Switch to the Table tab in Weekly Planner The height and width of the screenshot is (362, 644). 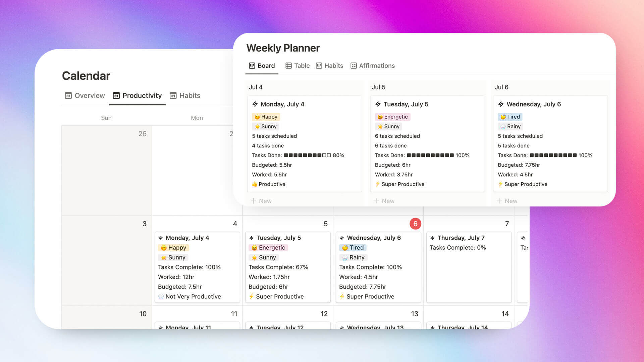tap(302, 65)
